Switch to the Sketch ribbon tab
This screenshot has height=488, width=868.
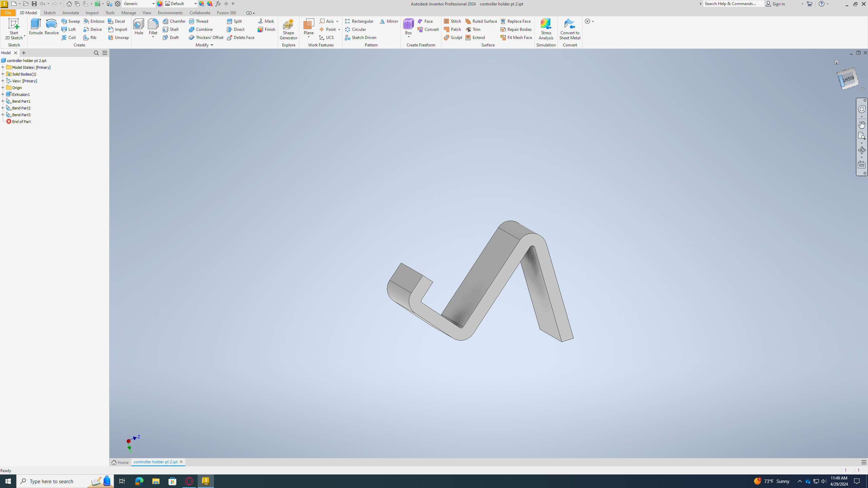pyautogui.click(x=50, y=13)
